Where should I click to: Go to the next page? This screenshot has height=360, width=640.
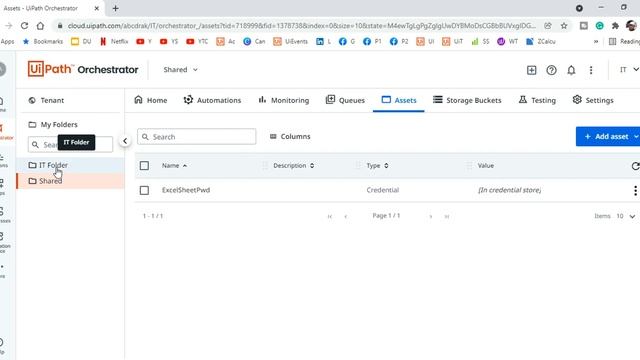[431, 216]
